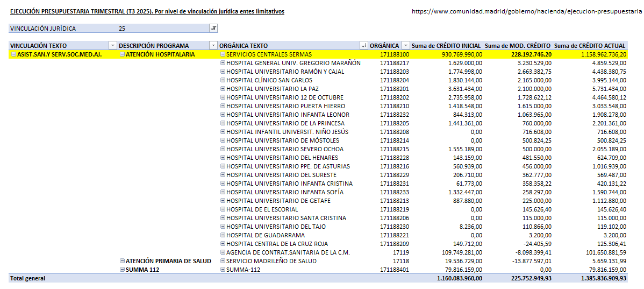
Task: Open the VINCULACIÓN JURÍDICA filter funnel button
Action: 213,29
